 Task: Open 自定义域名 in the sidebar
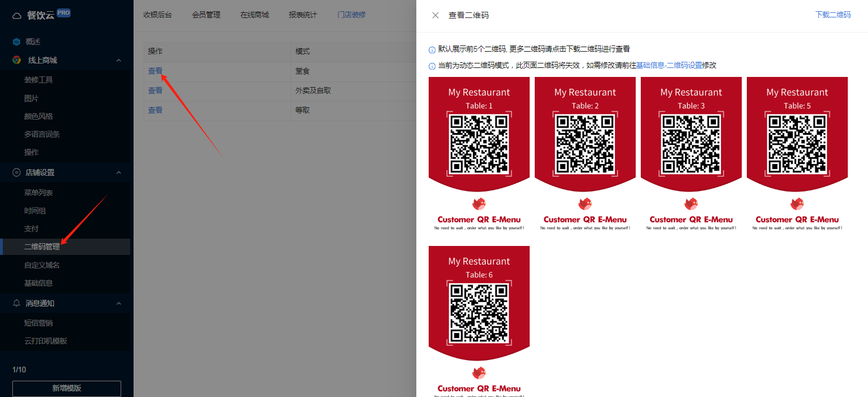42,265
